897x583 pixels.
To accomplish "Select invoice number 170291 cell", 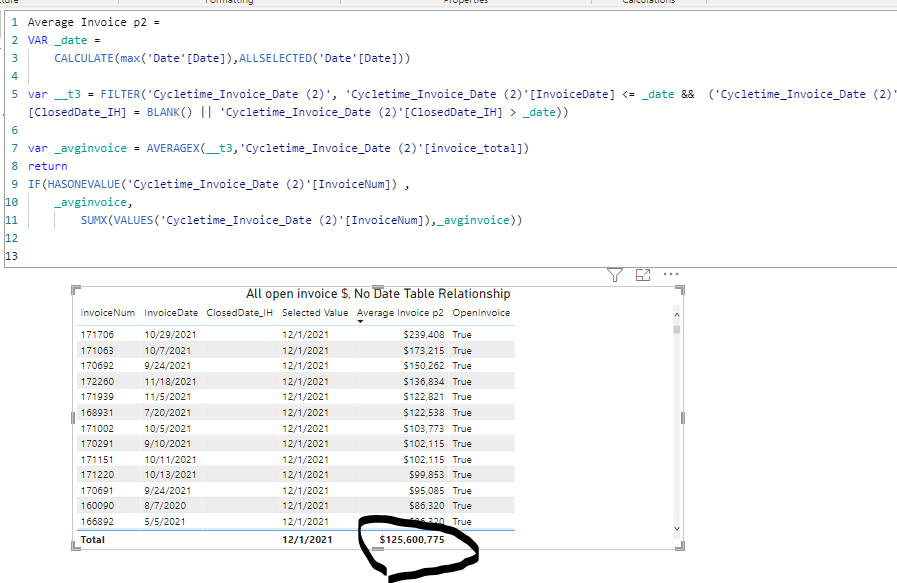I will [x=97, y=443].
